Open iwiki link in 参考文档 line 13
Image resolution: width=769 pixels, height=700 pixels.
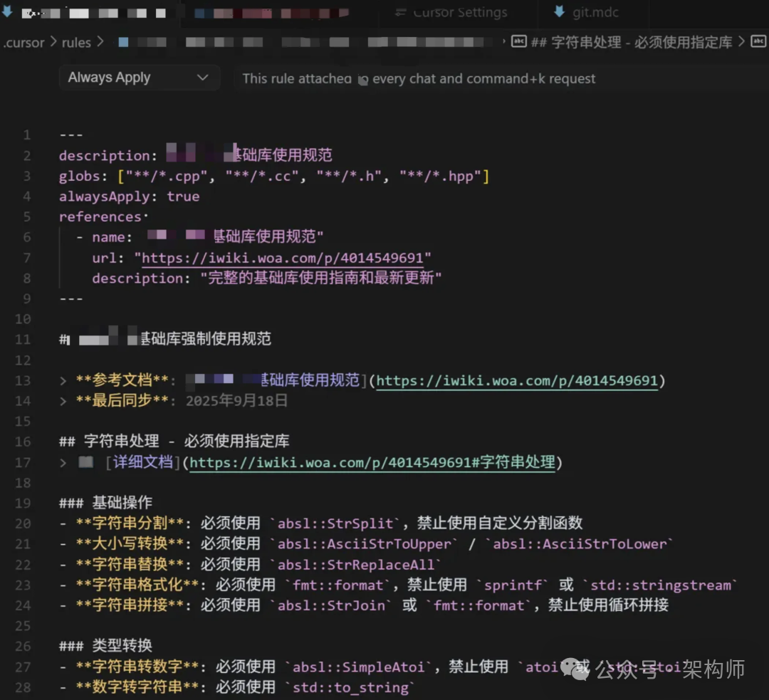click(x=517, y=381)
